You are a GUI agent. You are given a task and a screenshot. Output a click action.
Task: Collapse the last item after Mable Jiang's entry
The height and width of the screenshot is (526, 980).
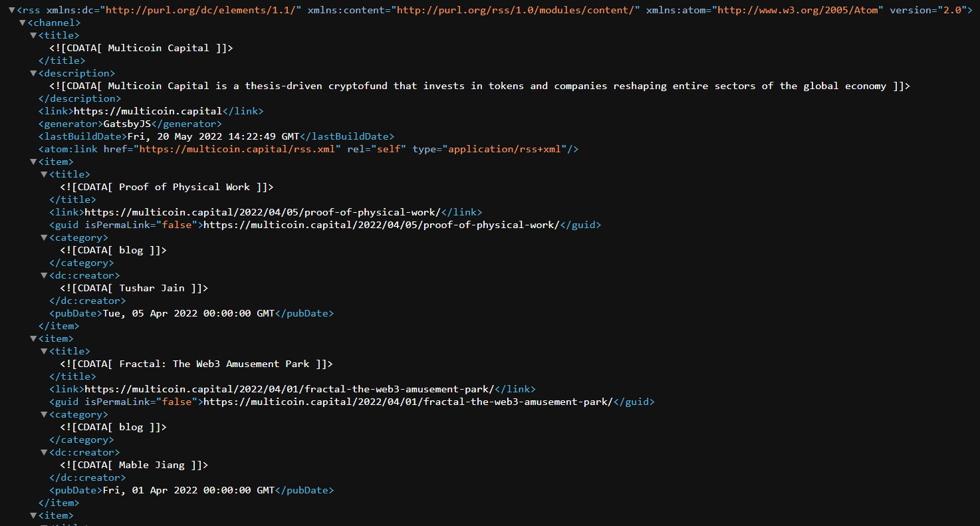(x=33, y=516)
